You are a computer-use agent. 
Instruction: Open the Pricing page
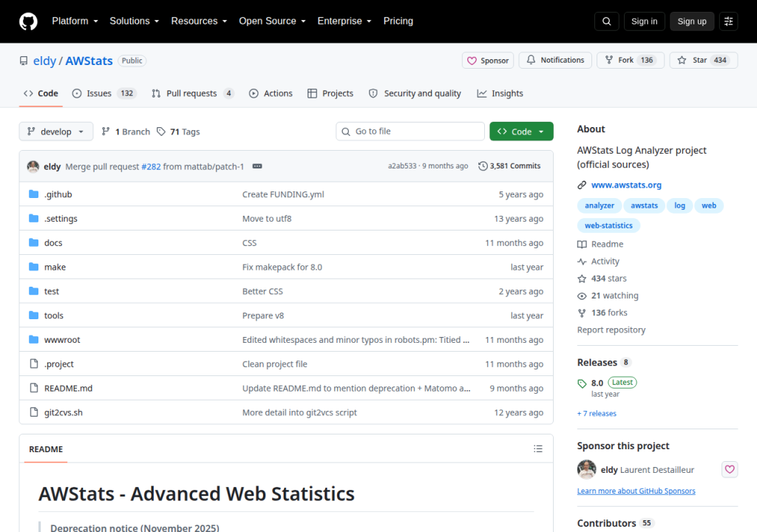click(398, 21)
